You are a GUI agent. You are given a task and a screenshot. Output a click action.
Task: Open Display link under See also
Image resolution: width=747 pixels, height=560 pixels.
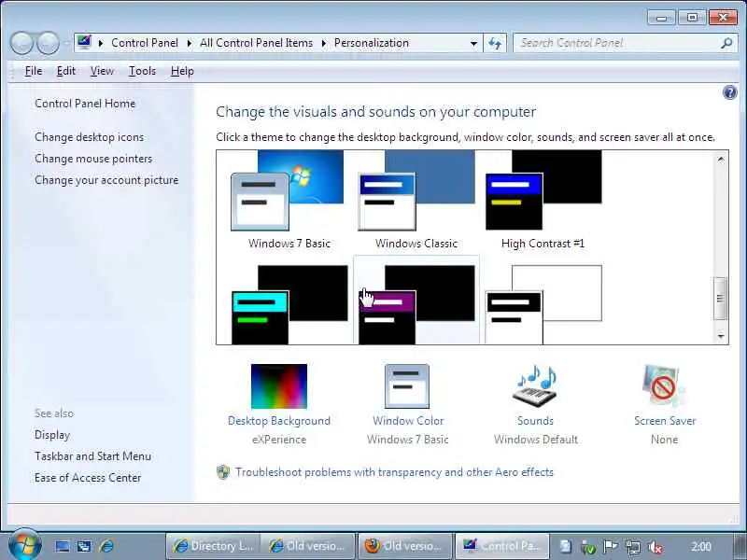tap(52, 435)
